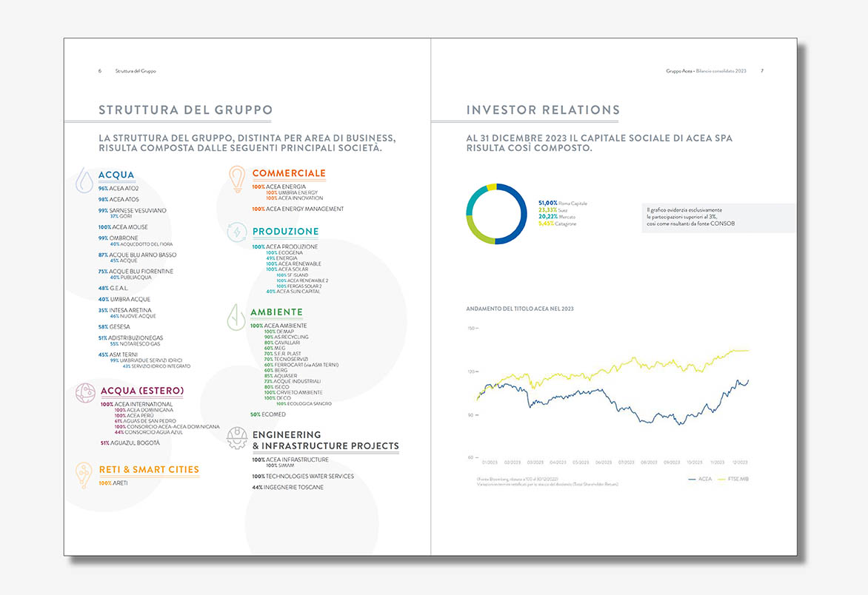Select the '100% ACEA INFRASTRUCTURE' entry
The image size is (868, 595).
[290, 460]
